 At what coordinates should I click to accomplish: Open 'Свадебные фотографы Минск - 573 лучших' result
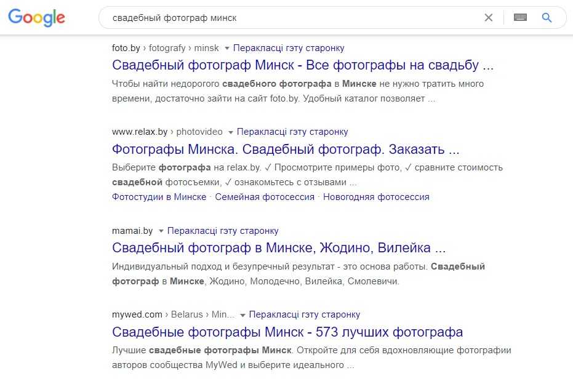[287, 332]
